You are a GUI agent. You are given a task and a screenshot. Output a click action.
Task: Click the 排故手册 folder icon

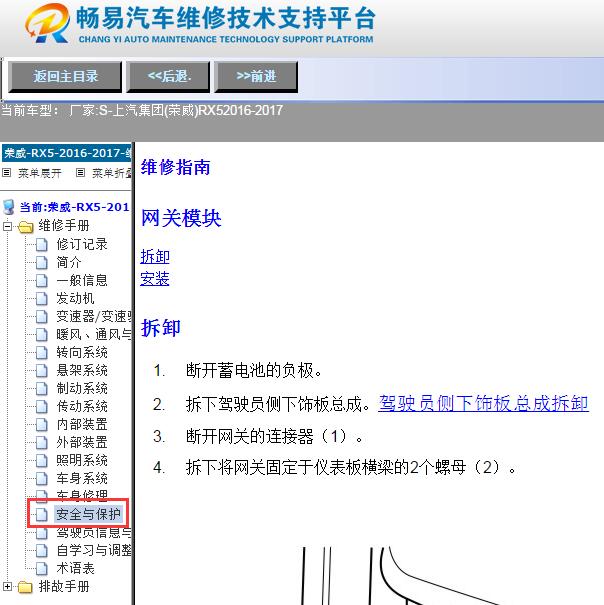pyautogui.click(x=26, y=587)
